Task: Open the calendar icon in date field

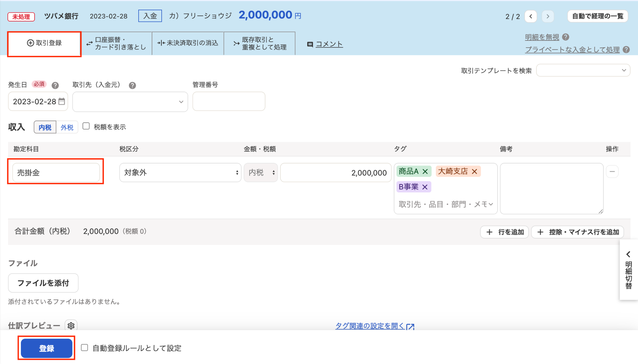Action: [x=62, y=101]
